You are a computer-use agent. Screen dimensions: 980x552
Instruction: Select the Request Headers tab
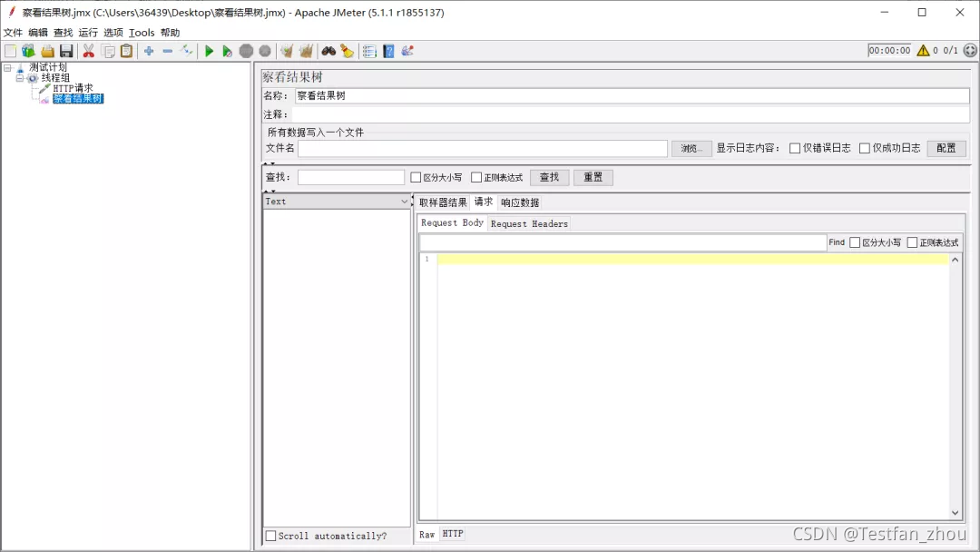[x=529, y=224]
